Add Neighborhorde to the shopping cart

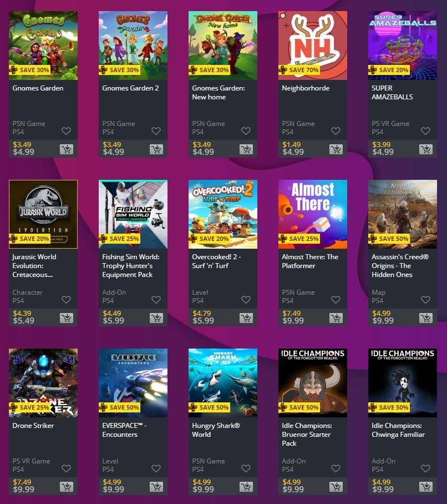[336, 149]
